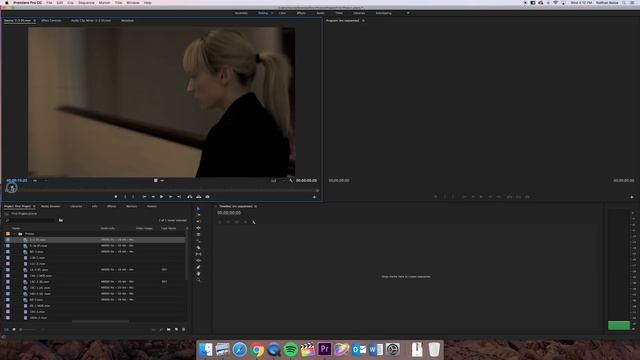Open Source monitor settings wrench

[x=291, y=180]
